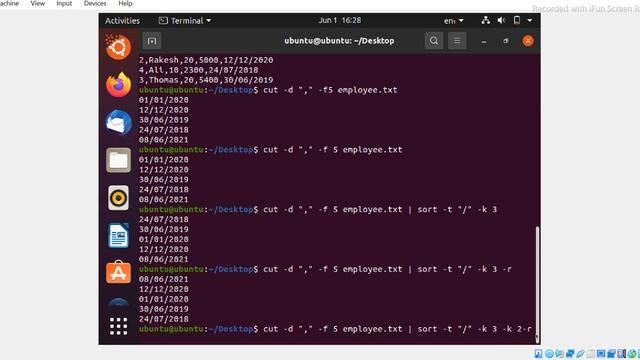This screenshot has height=360, width=640.
Task: Click the terminal title ubuntu@ubuntu: ~/Desktop
Action: tap(339, 41)
